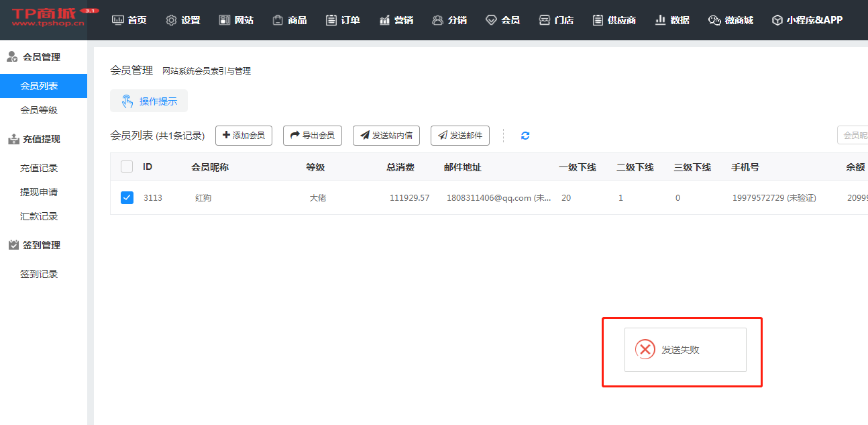
Task: Click the 会员昵称 search input field
Action: [x=853, y=135]
